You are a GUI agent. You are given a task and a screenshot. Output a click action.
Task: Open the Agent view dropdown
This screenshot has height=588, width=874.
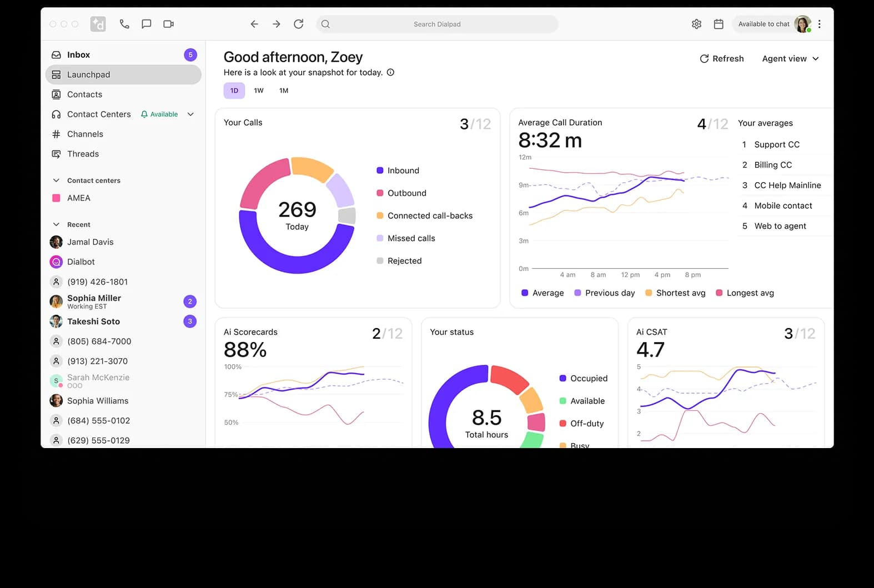pyautogui.click(x=790, y=59)
